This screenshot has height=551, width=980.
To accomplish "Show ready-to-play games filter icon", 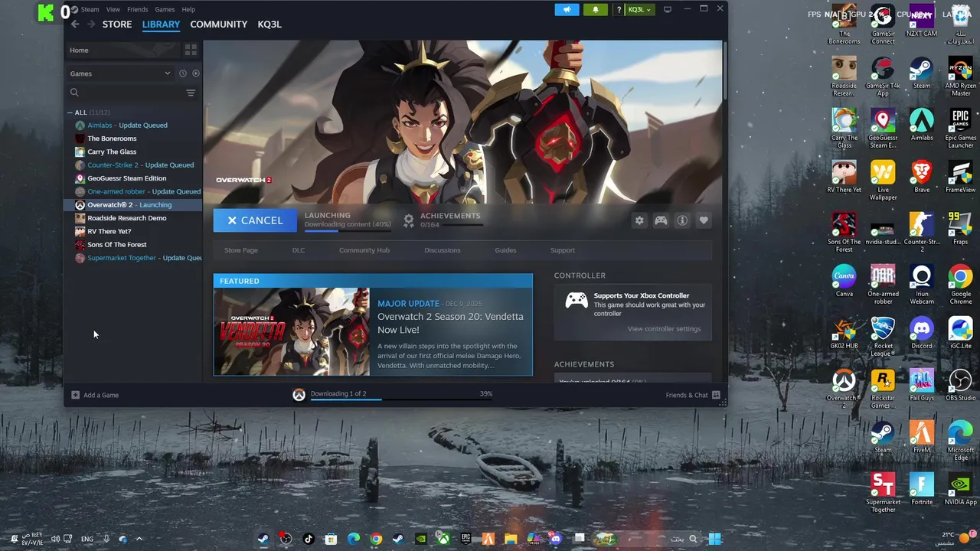I will [195, 73].
